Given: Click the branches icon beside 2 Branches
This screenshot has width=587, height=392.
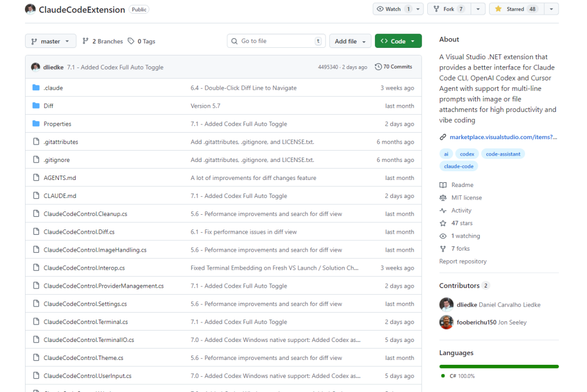Looking at the screenshot, I should point(85,41).
